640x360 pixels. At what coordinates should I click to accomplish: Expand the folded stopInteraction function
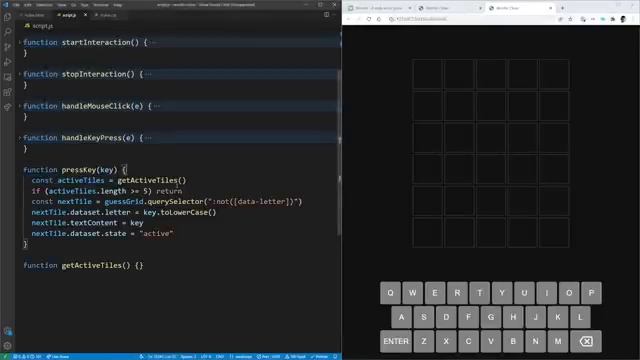pos(20,74)
